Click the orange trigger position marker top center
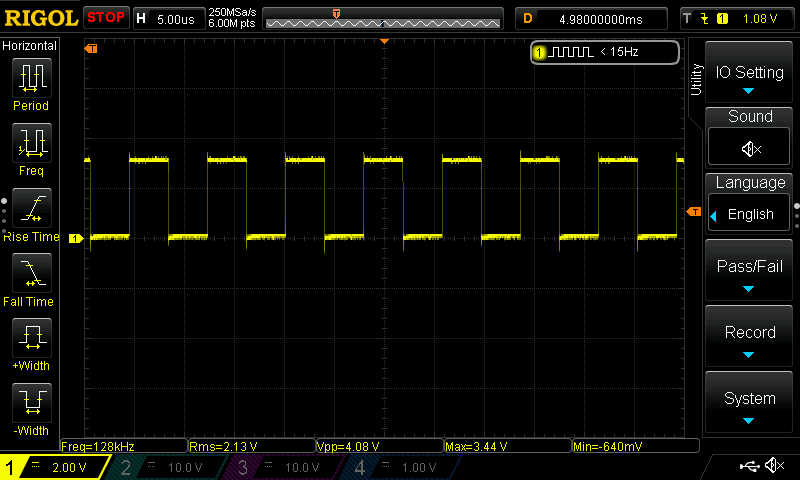This screenshot has width=800, height=480. click(x=385, y=41)
